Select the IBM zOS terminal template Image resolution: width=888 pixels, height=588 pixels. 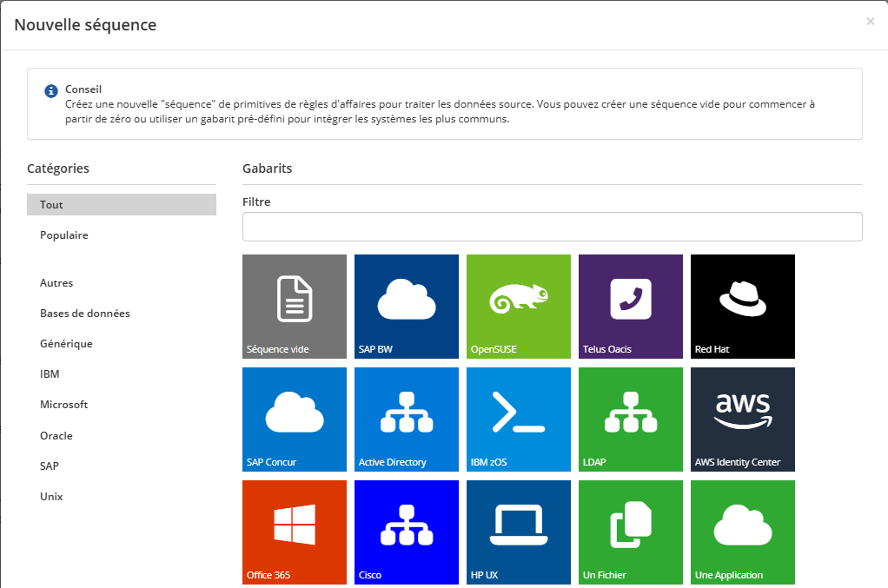(518, 419)
